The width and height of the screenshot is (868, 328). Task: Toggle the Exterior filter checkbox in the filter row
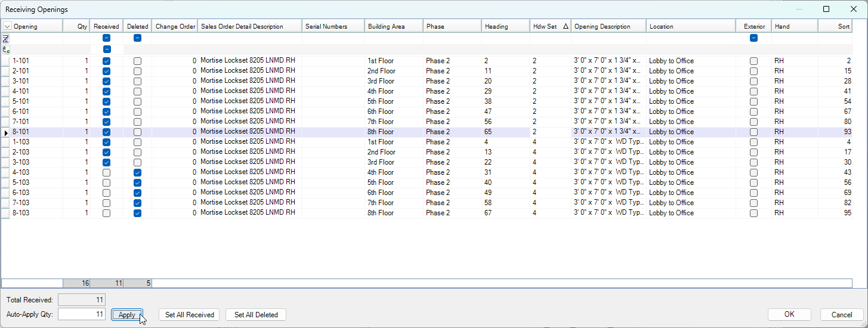pos(753,38)
